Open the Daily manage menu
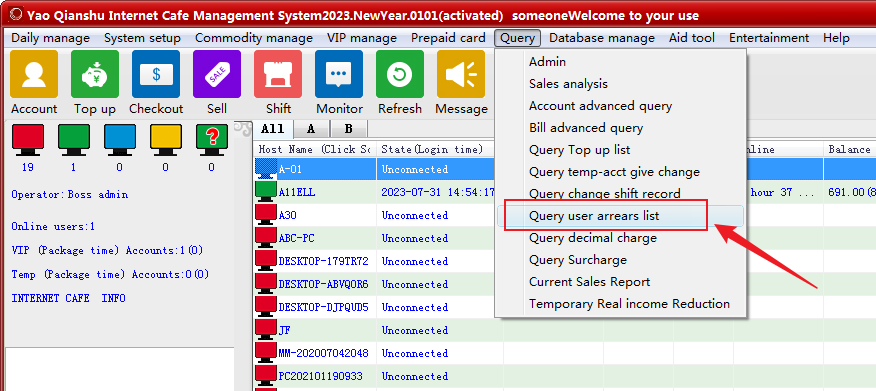This screenshot has height=391, width=876. pyautogui.click(x=50, y=38)
